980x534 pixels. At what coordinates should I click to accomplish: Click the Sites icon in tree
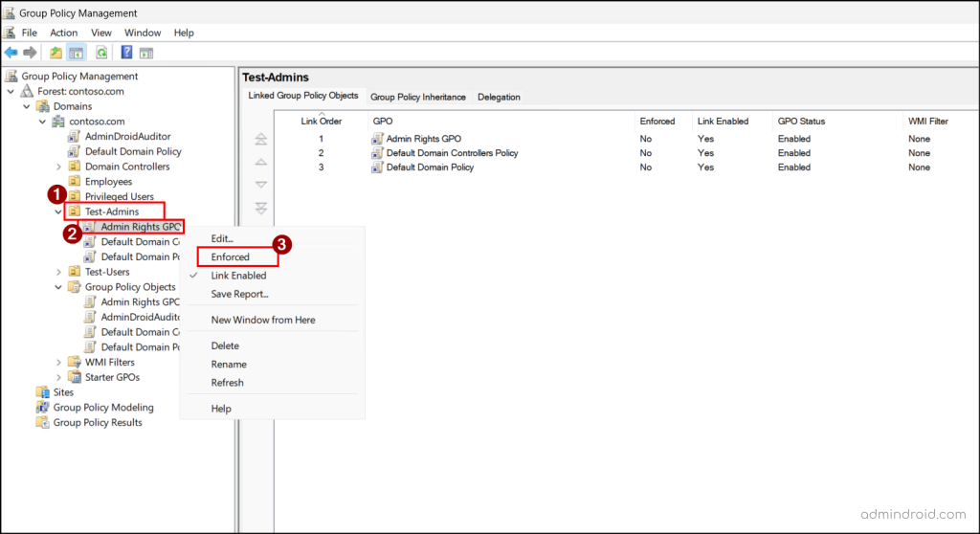pos(42,392)
